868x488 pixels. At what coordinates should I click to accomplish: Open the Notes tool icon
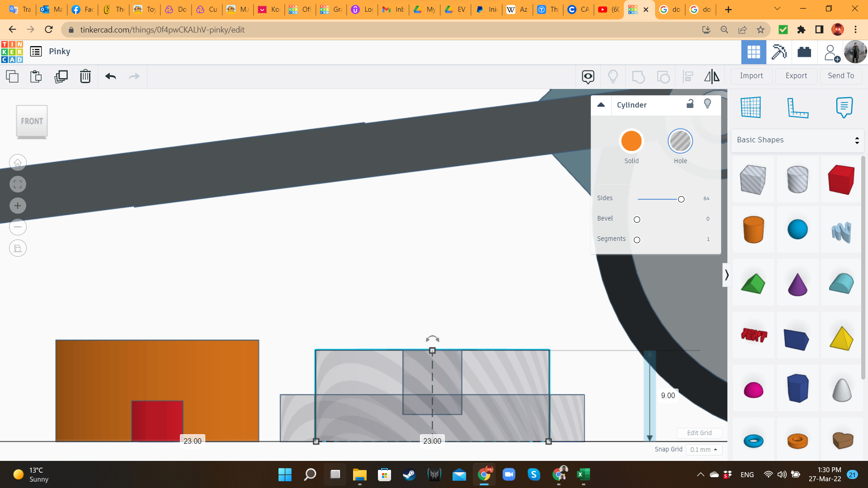point(844,108)
